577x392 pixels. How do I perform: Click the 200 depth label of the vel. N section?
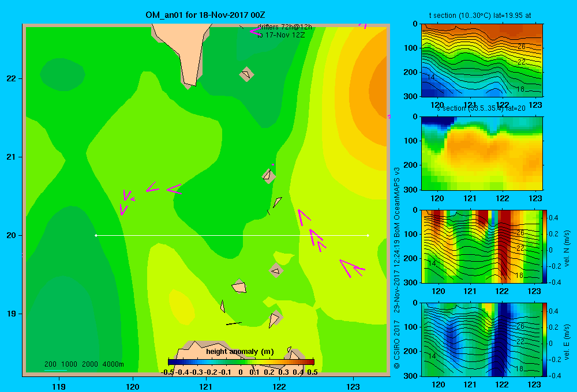[x=411, y=258]
